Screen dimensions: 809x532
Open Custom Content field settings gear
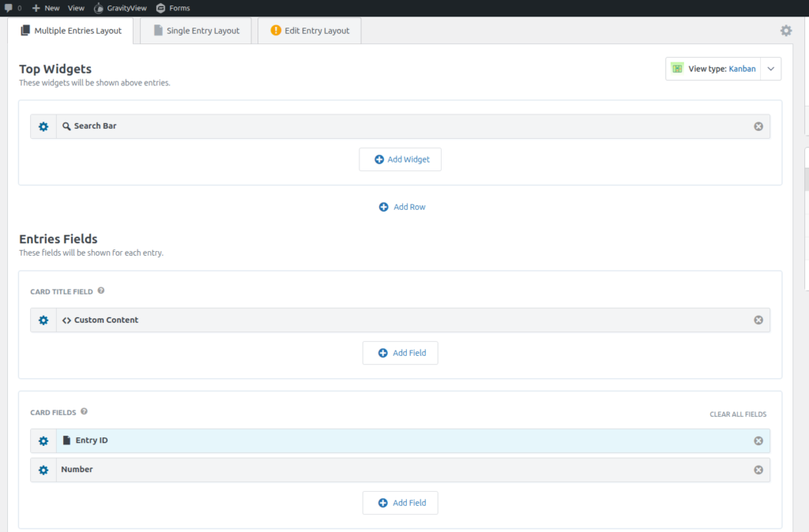click(x=43, y=320)
